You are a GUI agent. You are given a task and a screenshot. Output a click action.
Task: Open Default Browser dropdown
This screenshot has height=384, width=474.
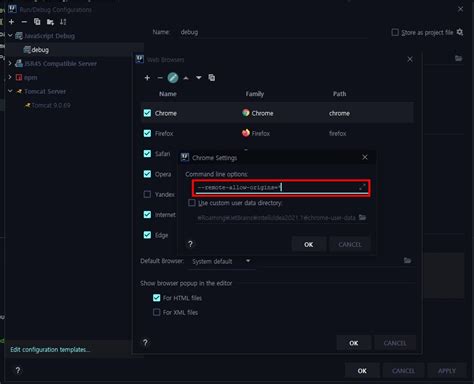221,261
